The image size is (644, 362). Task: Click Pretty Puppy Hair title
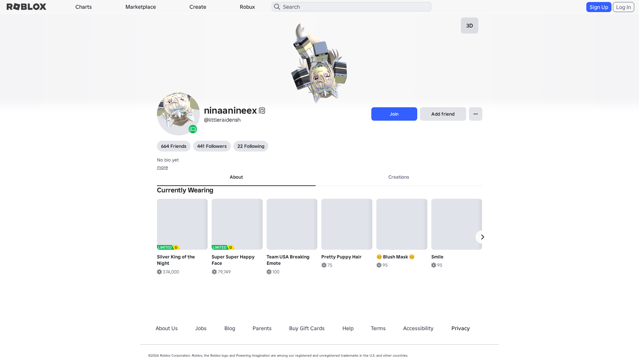(341, 257)
